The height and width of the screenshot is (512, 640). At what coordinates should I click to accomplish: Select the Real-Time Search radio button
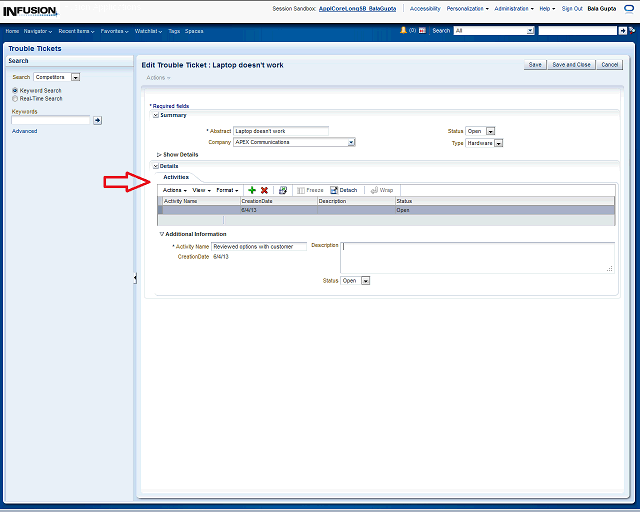[14, 99]
